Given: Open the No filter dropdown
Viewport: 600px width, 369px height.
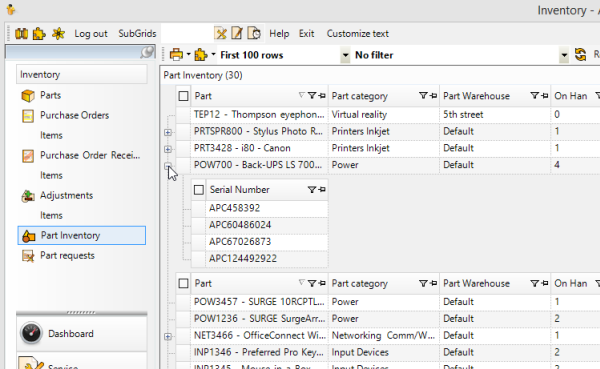Looking at the screenshot, I should [564, 55].
